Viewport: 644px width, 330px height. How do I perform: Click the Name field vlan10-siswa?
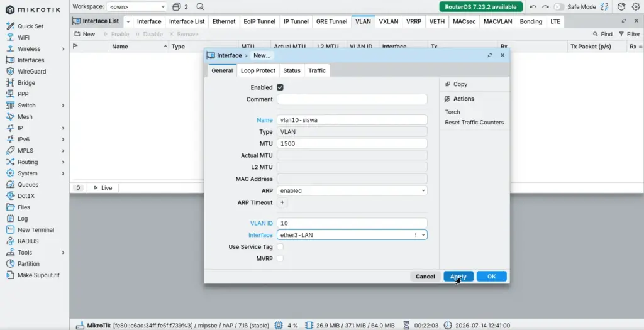coord(352,120)
